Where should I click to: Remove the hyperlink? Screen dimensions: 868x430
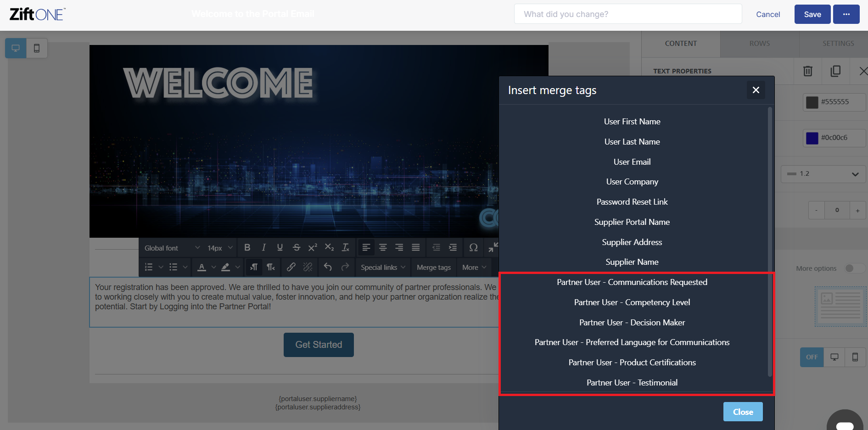308,267
